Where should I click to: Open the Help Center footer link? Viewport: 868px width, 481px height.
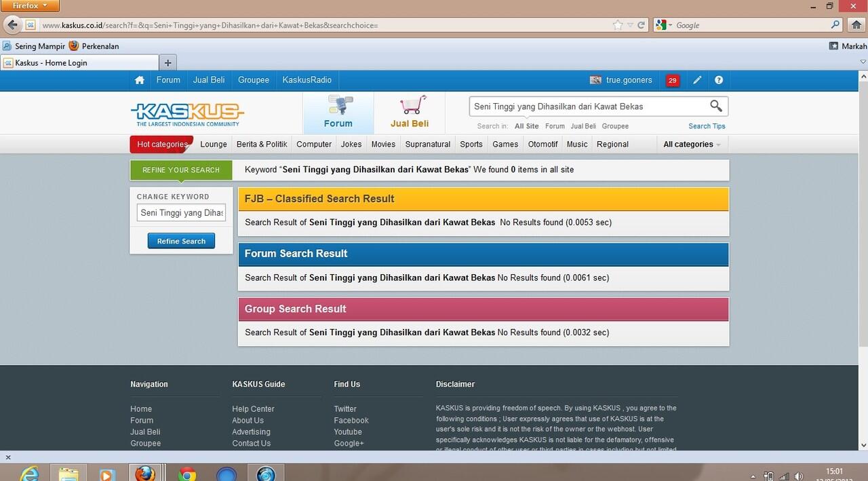pyautogui.click(x=253, y=409)
